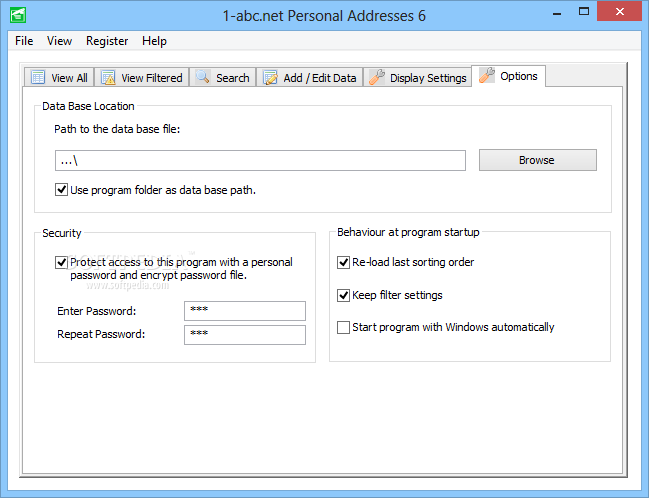649x498 pixels.
Task: Open the Register menu
Action: pos(107,41)
